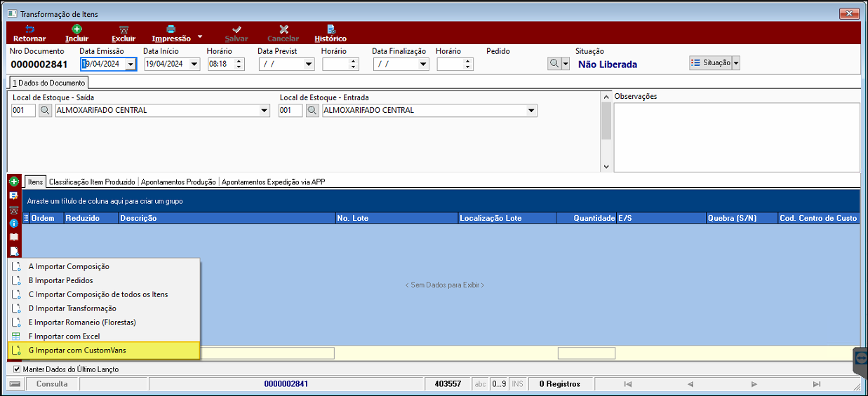Switch to Classificação Item Produzido tab
Screen dimensions: 868x396
92,182
